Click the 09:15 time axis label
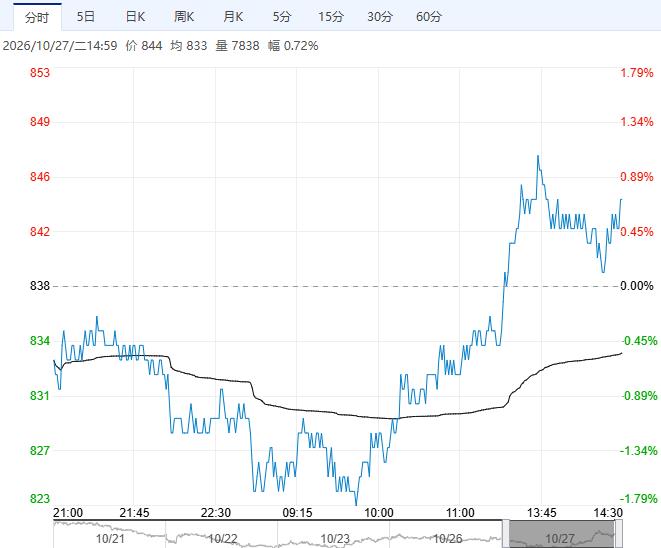This screenshot has height=548, width=661. (297, 513)
